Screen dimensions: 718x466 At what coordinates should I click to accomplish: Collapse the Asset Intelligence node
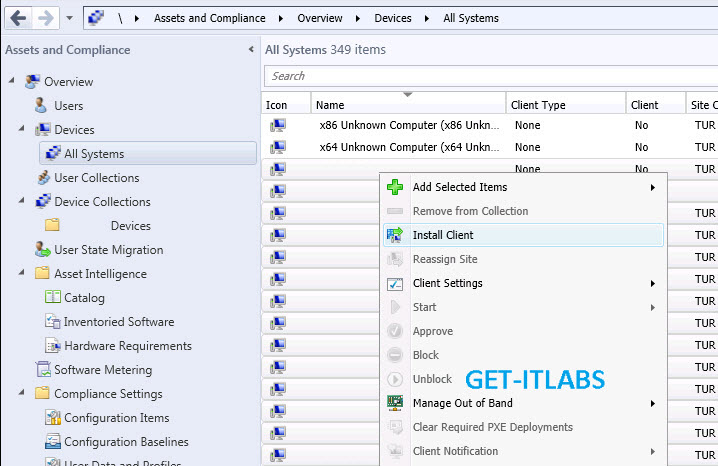pyautogui.click(x=22, y=273)
